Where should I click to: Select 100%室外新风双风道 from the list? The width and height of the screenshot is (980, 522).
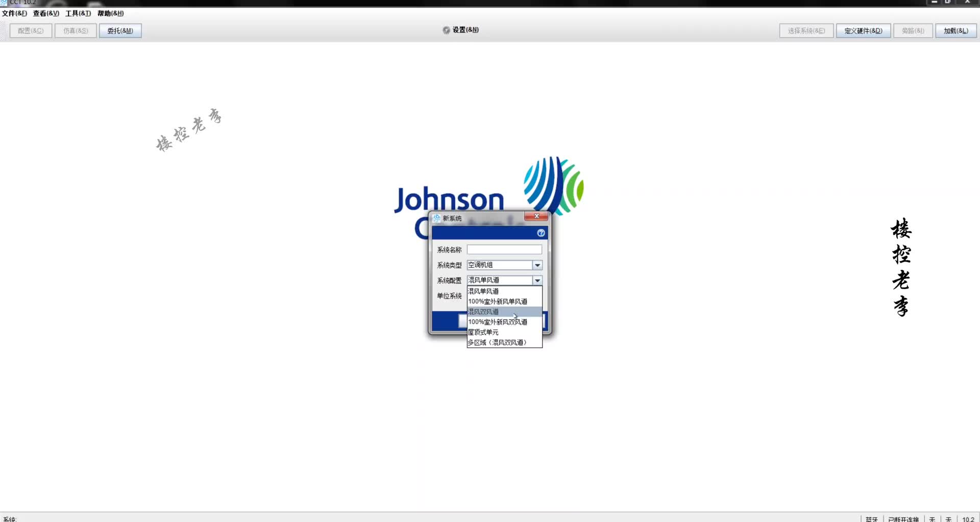[504, 322]
